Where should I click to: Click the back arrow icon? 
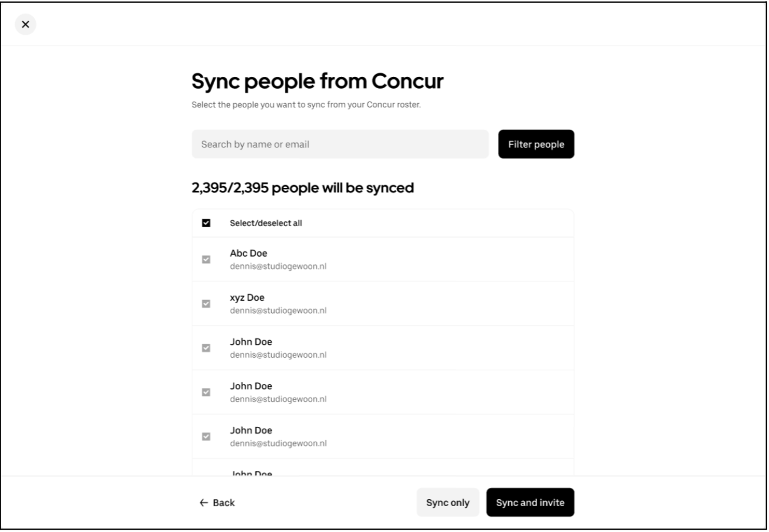[203, 503]
